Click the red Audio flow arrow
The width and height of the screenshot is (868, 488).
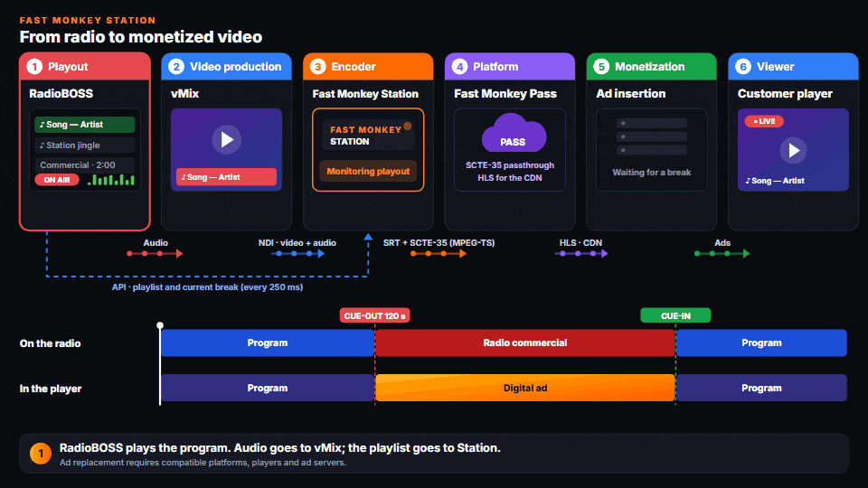[x=155, y=253]
